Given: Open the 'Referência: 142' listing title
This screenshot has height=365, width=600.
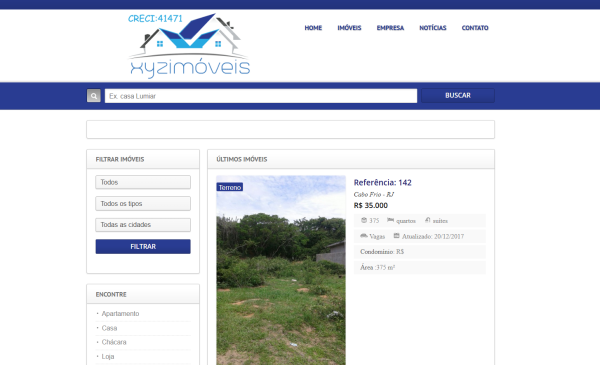Looking at the screenshot, I should (x=382, y=182).
